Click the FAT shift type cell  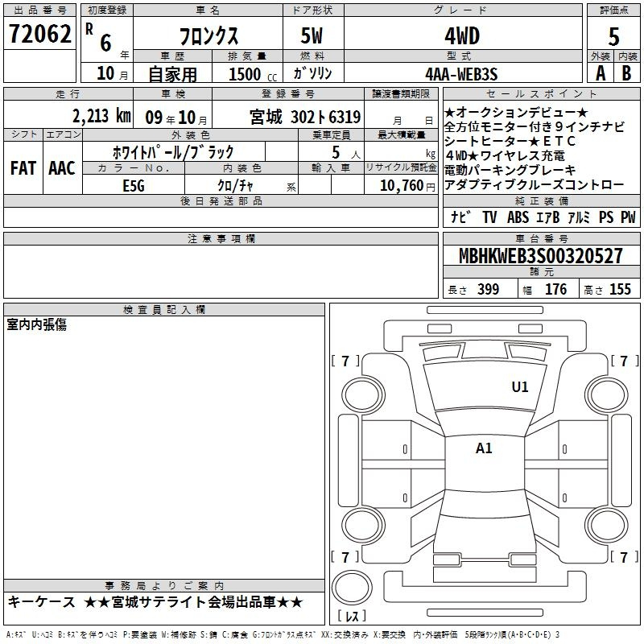click(x=23, y=167)
